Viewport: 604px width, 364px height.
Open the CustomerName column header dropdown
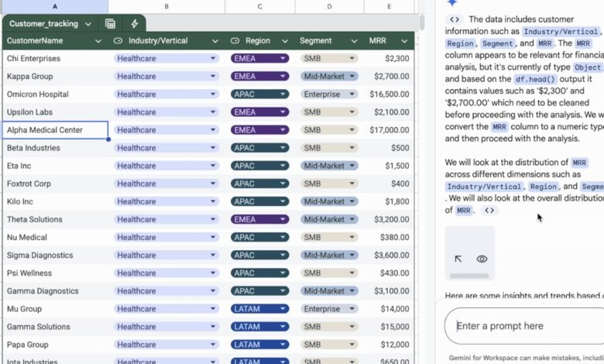point(98,41)
